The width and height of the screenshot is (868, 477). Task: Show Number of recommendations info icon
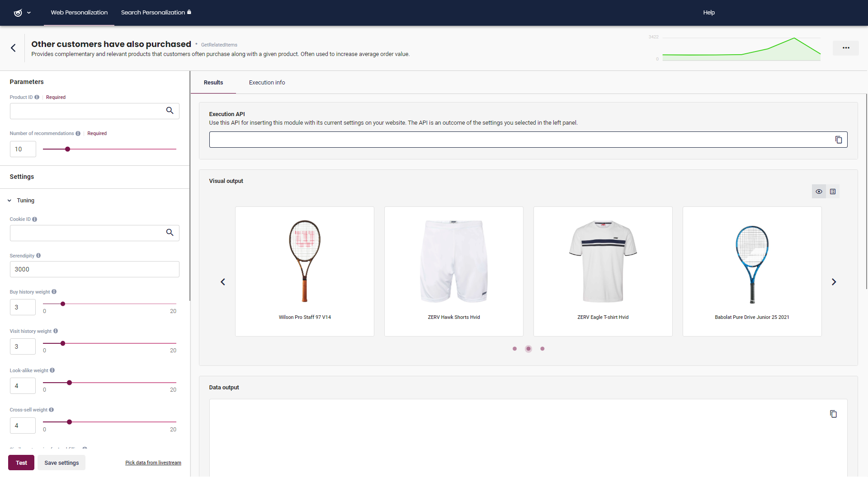(78, 134)
